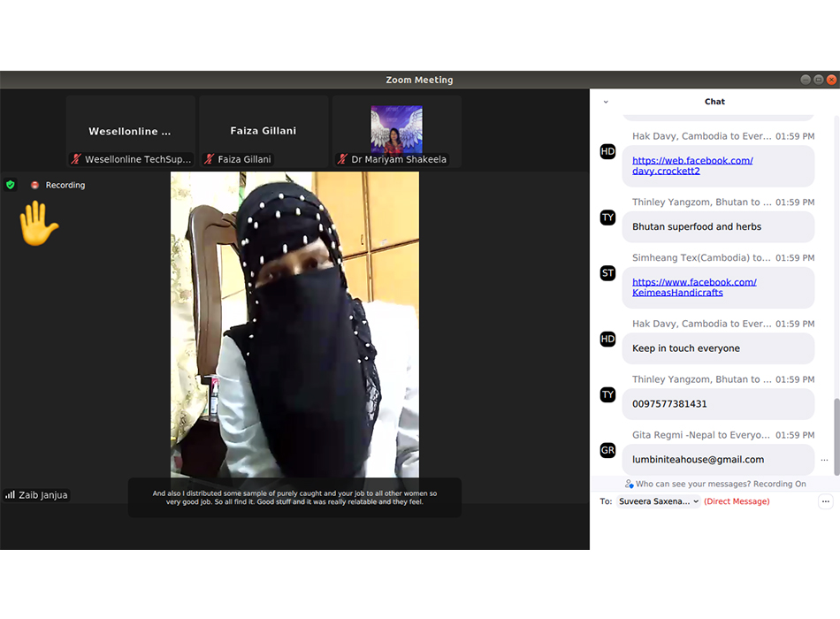This screenshot has height=619, width=840.
Task: Select the Wesellonline participant tile
Action: (131, 131)
